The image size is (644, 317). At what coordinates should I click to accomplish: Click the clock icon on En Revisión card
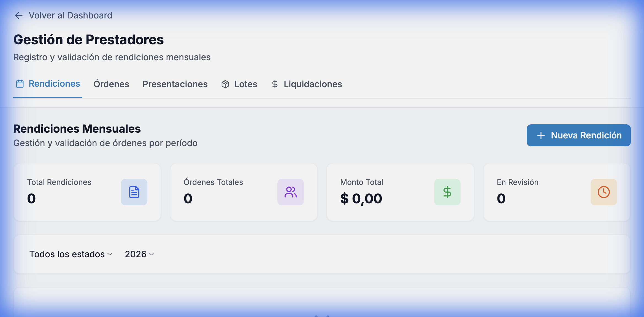tap(604, 192)
